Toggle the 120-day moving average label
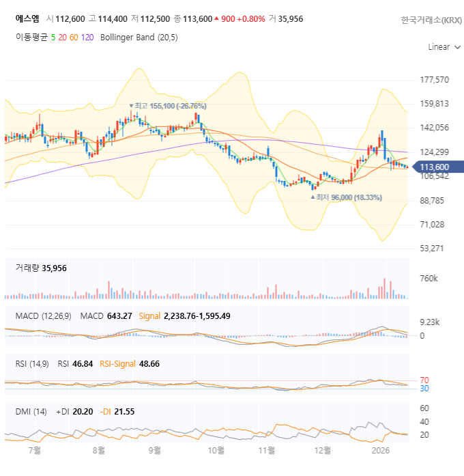 coord(87,38)
